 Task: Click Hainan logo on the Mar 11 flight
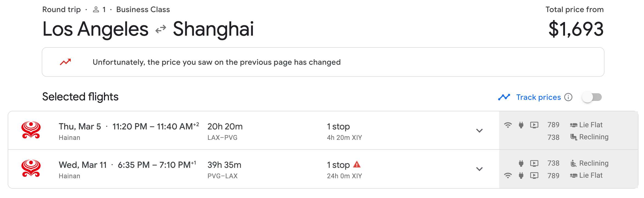pos(31,169)
